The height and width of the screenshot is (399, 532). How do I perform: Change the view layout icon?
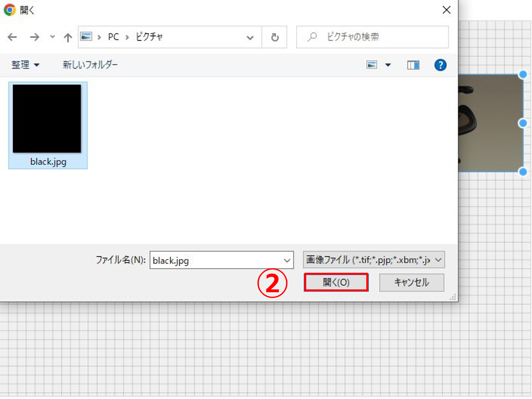372,65
